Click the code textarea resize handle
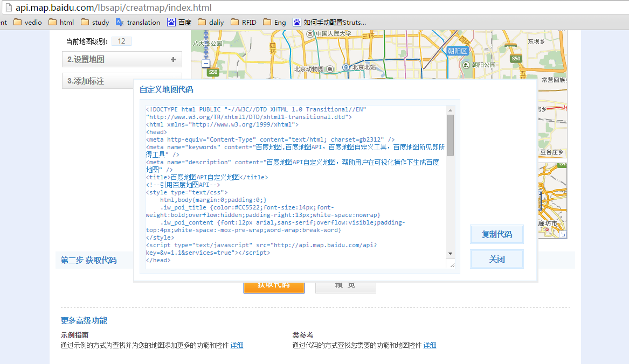Viewport: 629px width, 364px height. tap(452, 264)
